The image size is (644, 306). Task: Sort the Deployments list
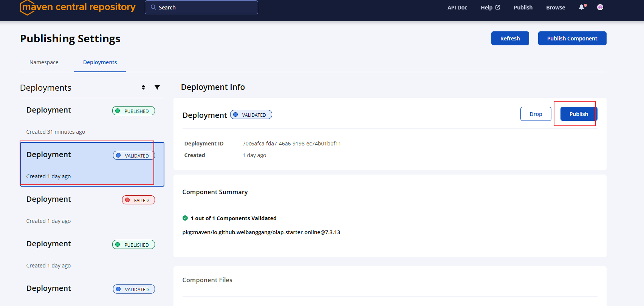143,87
